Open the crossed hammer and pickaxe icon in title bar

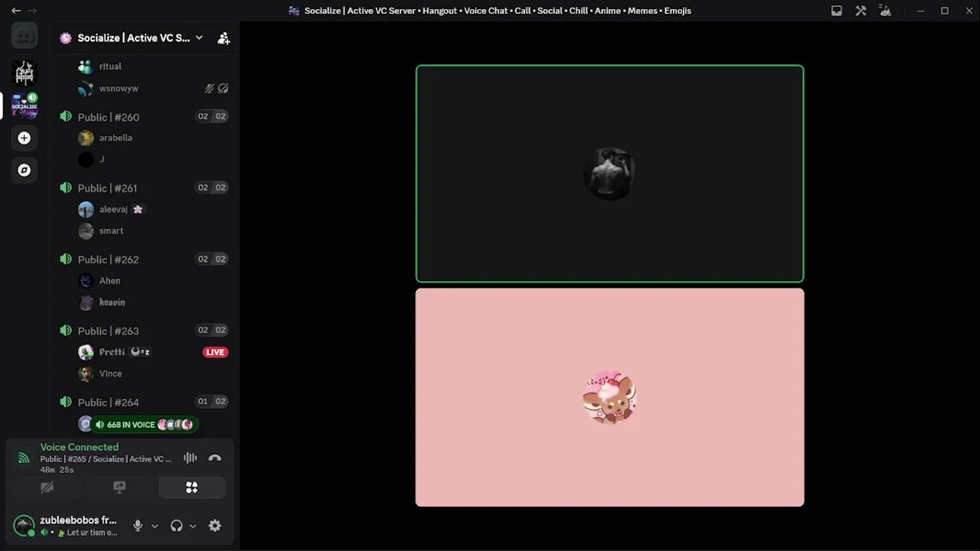tap(861, 11)
